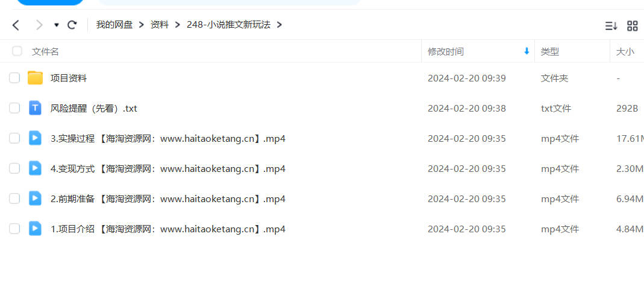Expand chevron after 我的网盘 breadcrumb

(x=142, y=25)
